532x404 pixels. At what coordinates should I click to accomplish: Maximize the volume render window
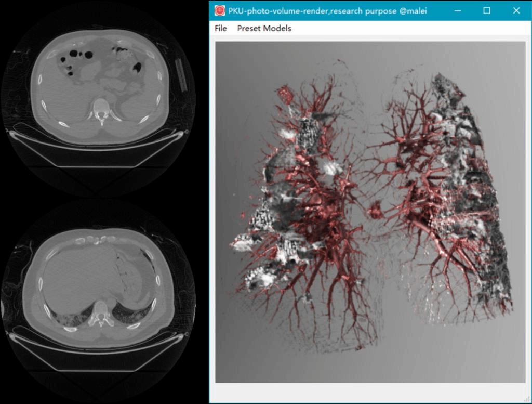[487, 10]
